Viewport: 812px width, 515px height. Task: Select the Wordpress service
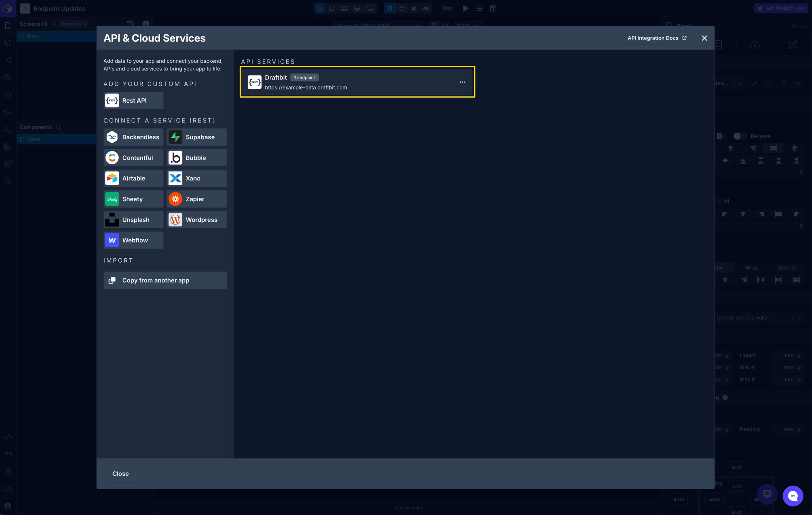[x=197, y=220]
